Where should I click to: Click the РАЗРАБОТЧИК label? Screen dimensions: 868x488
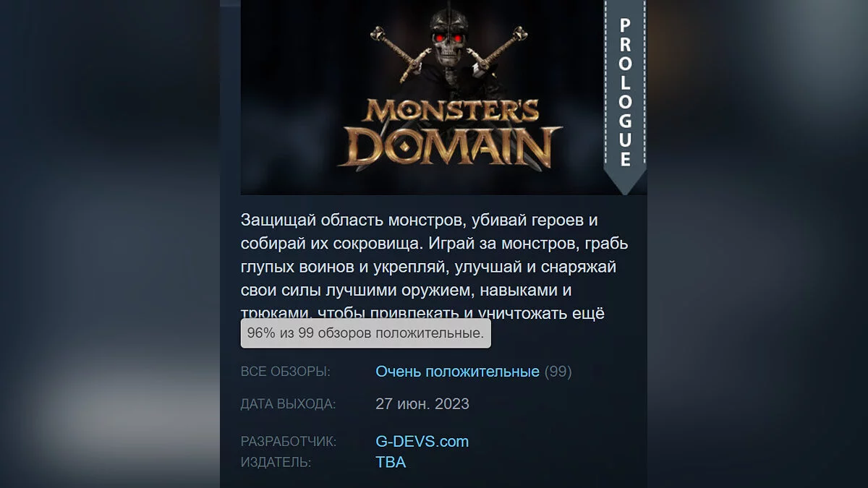(x=289, y=442)
